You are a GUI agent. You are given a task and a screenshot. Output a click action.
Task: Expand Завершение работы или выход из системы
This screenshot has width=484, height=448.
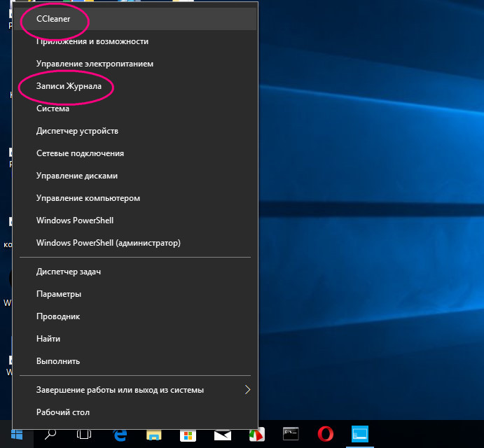pyautogui.click(x=135, y=390)
